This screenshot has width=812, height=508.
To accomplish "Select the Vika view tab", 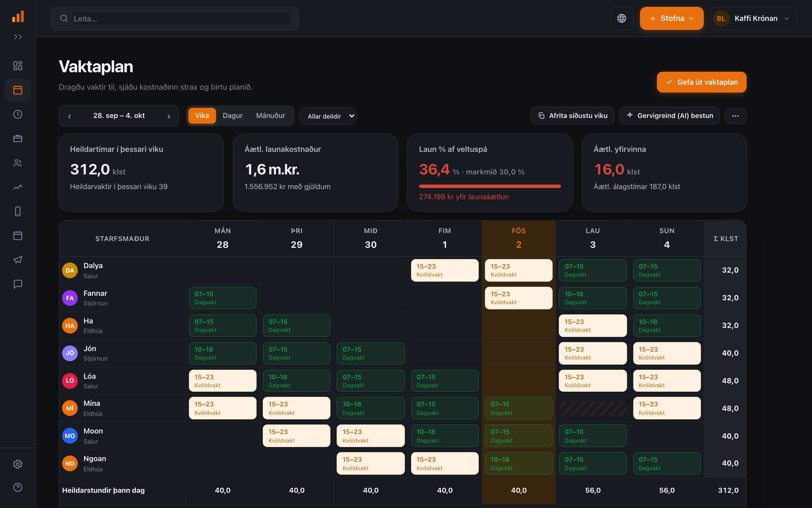I will tap(202, 116).
